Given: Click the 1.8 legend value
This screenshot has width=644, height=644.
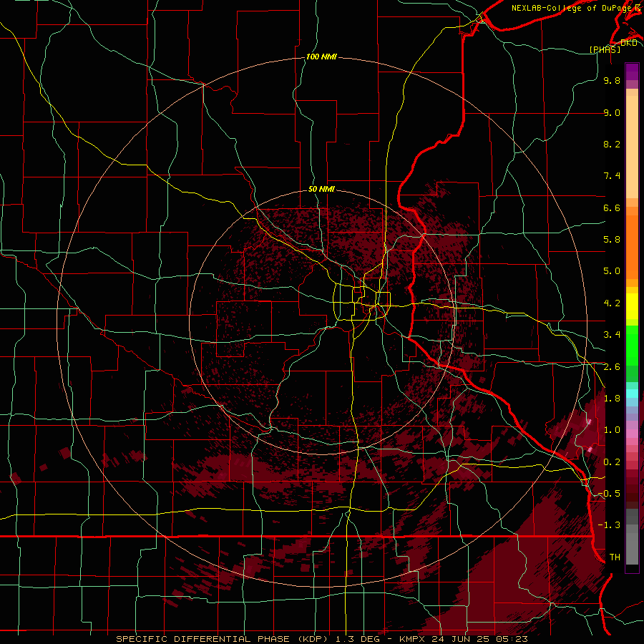Looking at the screenshot, I should tap(612, 399).
